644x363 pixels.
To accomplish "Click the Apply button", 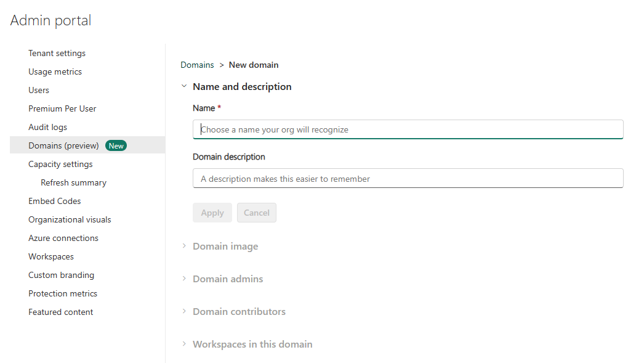I will [x=212, y=212].
